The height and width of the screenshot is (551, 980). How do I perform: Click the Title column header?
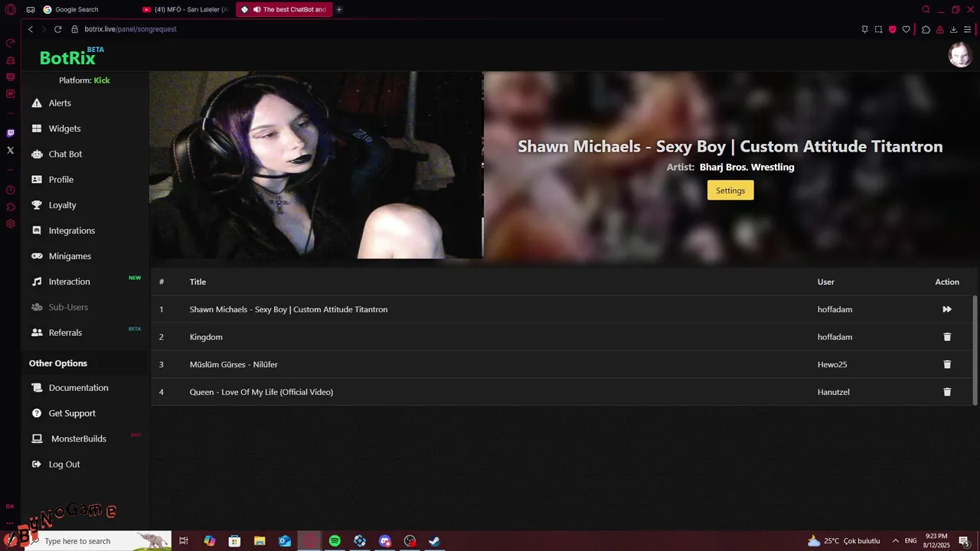[x=198, y=282]
